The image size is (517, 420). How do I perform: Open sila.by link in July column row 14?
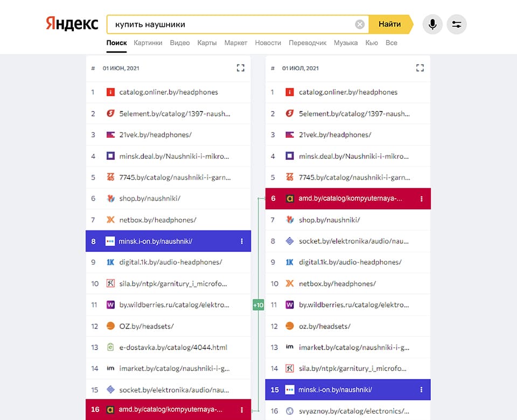tap(352, 368)
